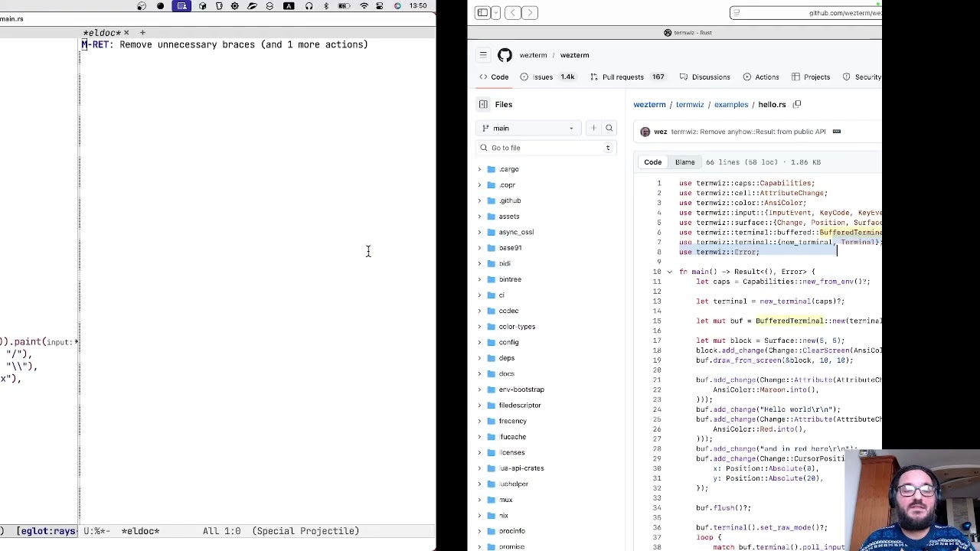Open the deps folder

[x=507, y=358]
